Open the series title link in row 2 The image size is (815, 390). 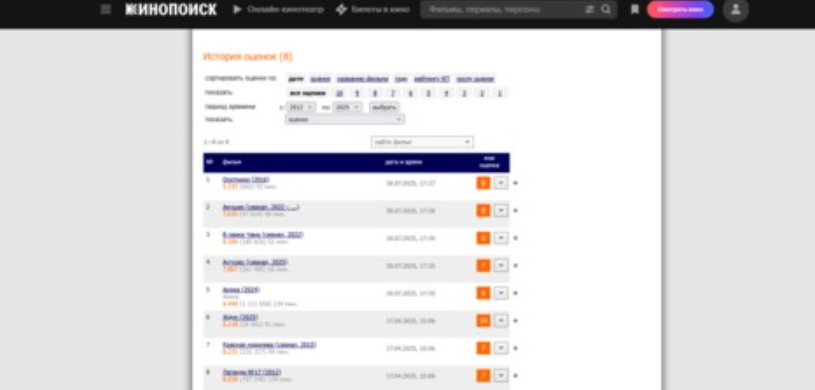[260, 207]
